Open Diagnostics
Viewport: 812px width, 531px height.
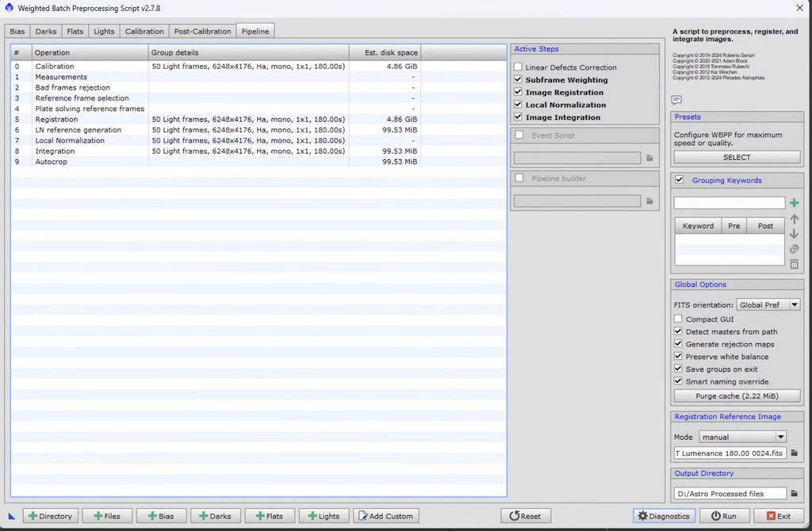coord(664,516)
